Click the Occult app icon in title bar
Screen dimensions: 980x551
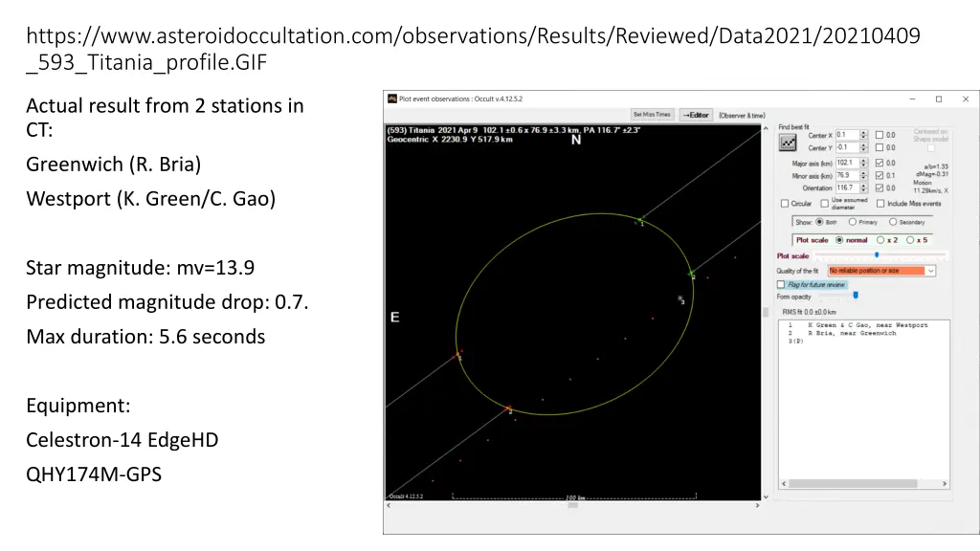(391, 99)
